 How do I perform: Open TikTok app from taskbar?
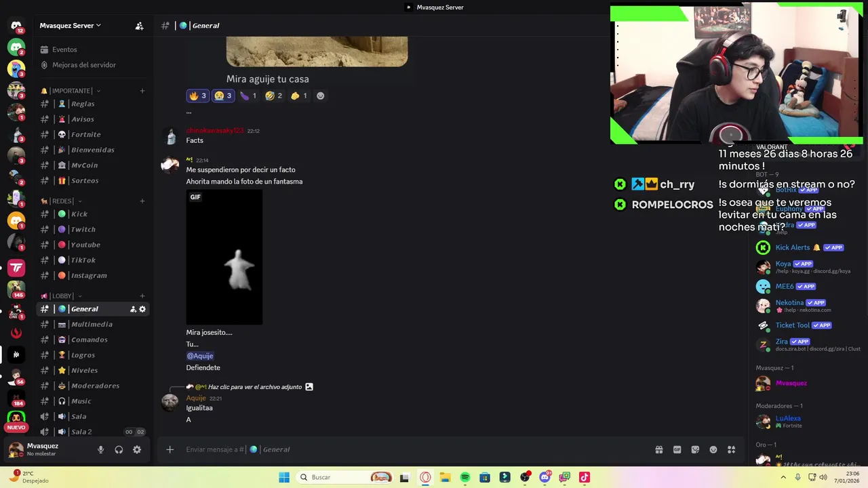coord(585,477)
